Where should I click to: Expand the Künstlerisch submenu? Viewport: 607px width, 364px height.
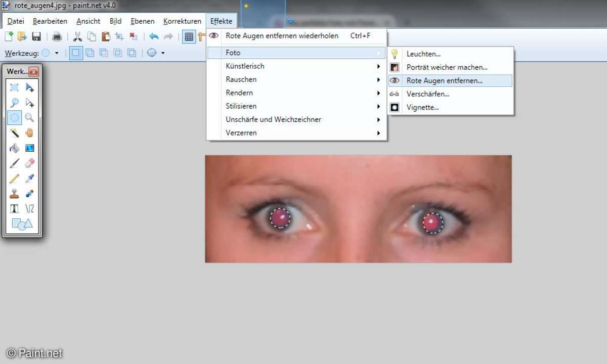tap(296, 66)
